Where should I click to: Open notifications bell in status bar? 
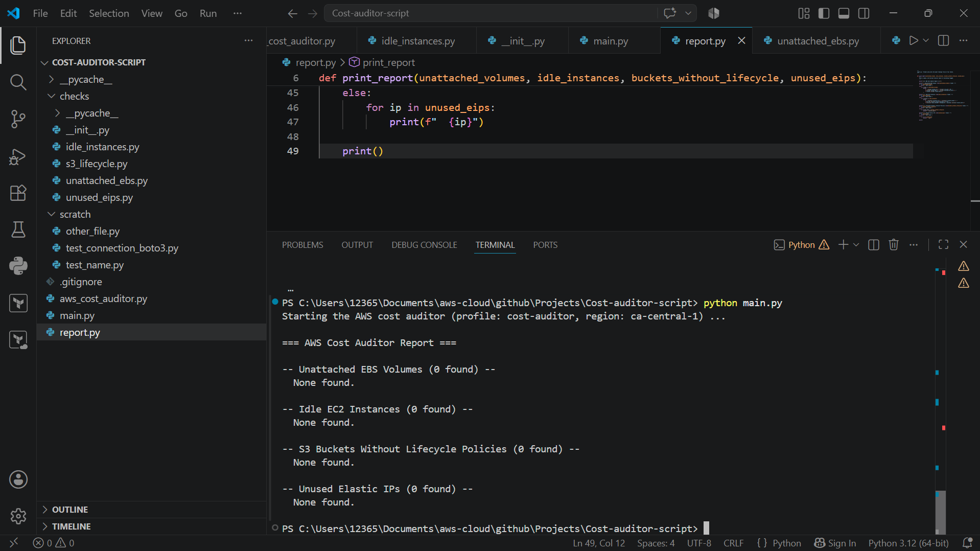[x=967, y=543]
